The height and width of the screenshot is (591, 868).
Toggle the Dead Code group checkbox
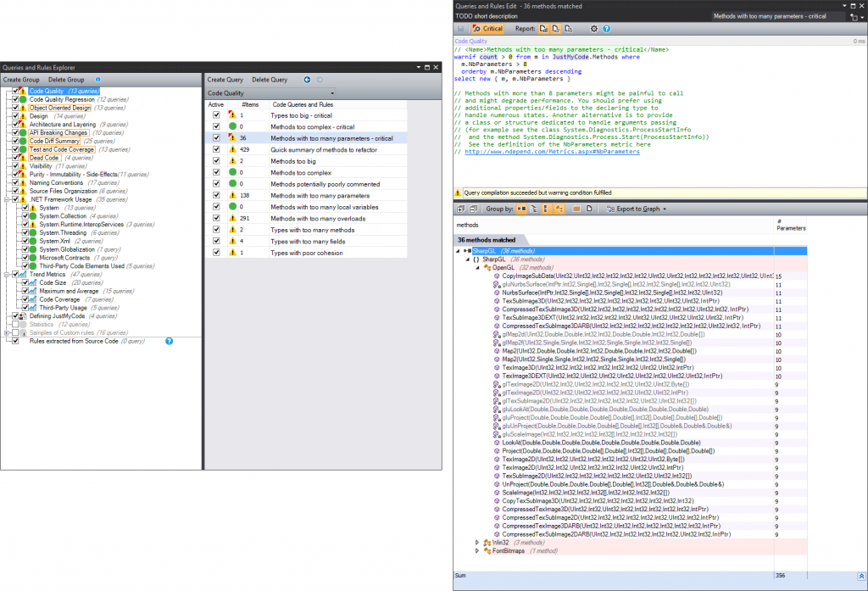(15, 158)
